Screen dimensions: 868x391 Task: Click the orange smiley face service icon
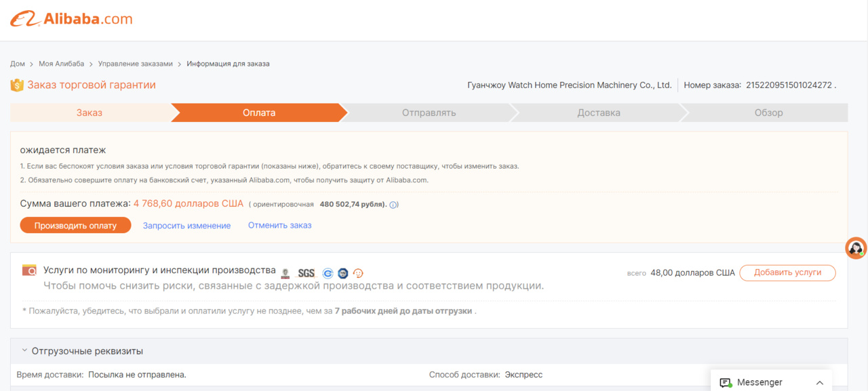[359, 273]
